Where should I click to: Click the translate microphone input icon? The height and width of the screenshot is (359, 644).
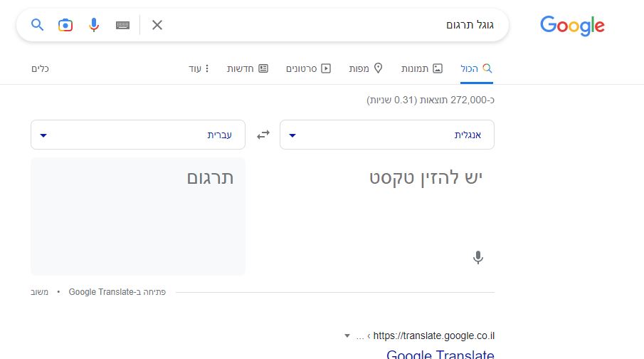pyautogui.click(x=477, y=257)
